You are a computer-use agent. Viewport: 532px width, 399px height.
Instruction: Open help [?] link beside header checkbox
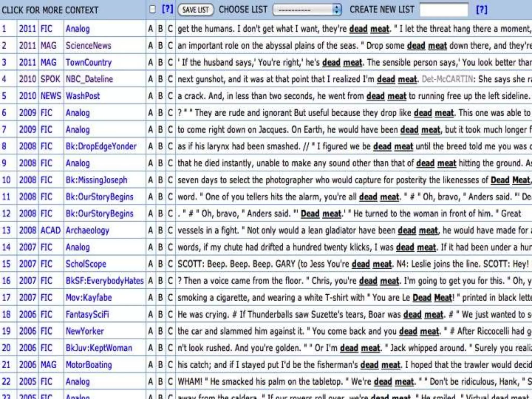coord(168,9)
